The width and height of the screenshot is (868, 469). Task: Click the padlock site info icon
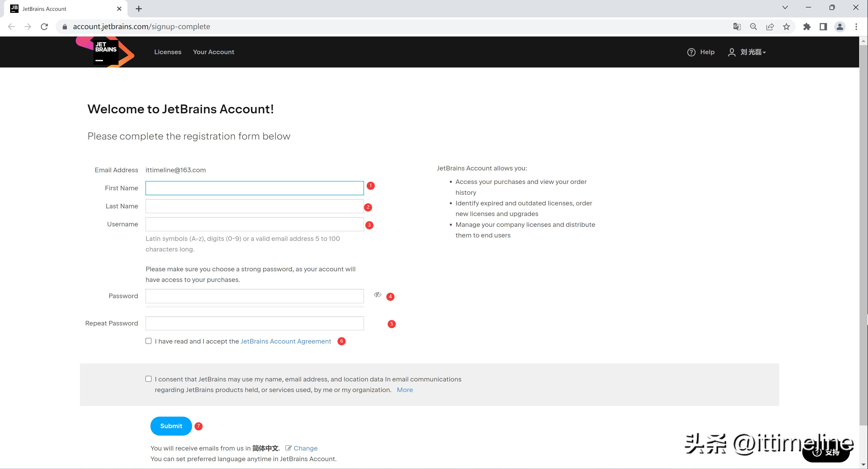[65, 27]
